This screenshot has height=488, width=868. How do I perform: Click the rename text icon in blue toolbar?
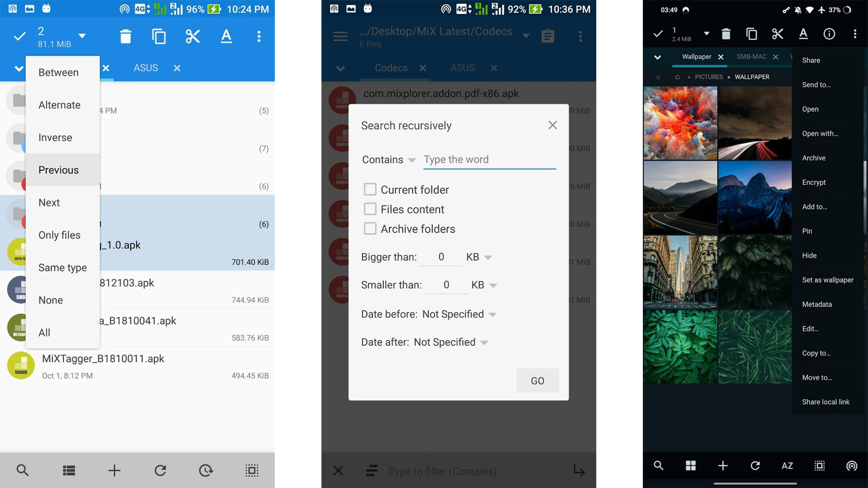pyautogui.click(x=226, y=36)
